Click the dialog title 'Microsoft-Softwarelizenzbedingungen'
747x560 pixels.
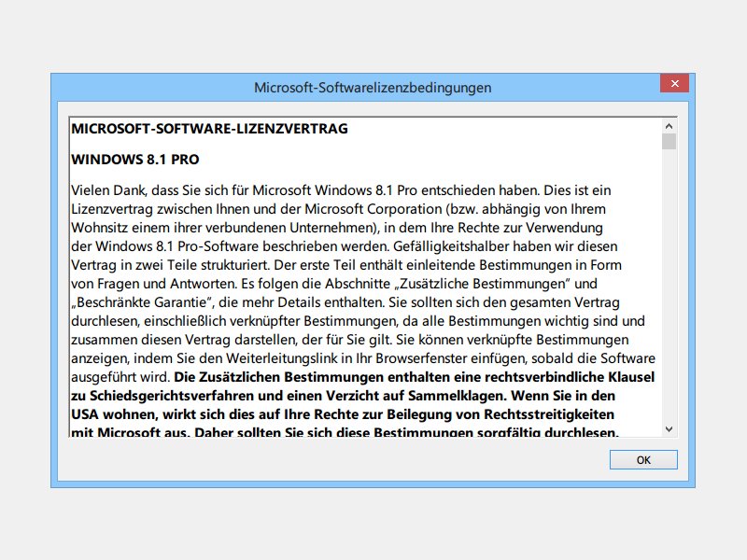point(373,88)
